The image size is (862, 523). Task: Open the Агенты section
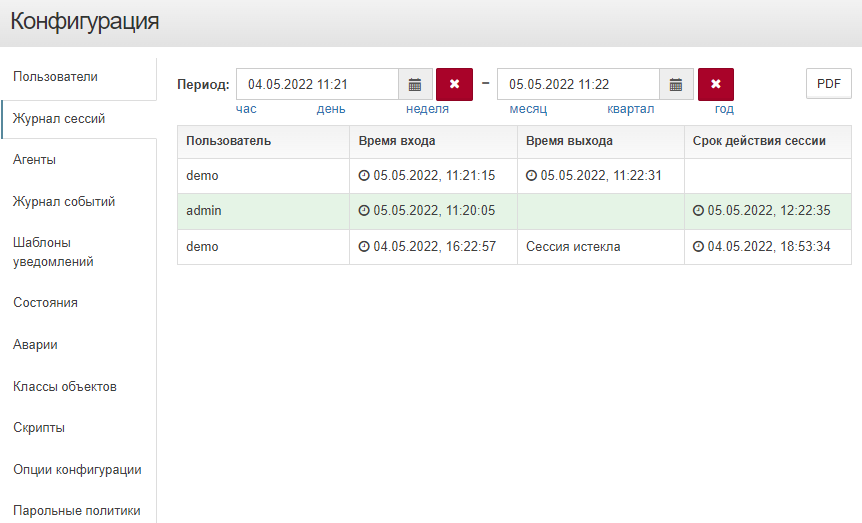pos(35,160)
